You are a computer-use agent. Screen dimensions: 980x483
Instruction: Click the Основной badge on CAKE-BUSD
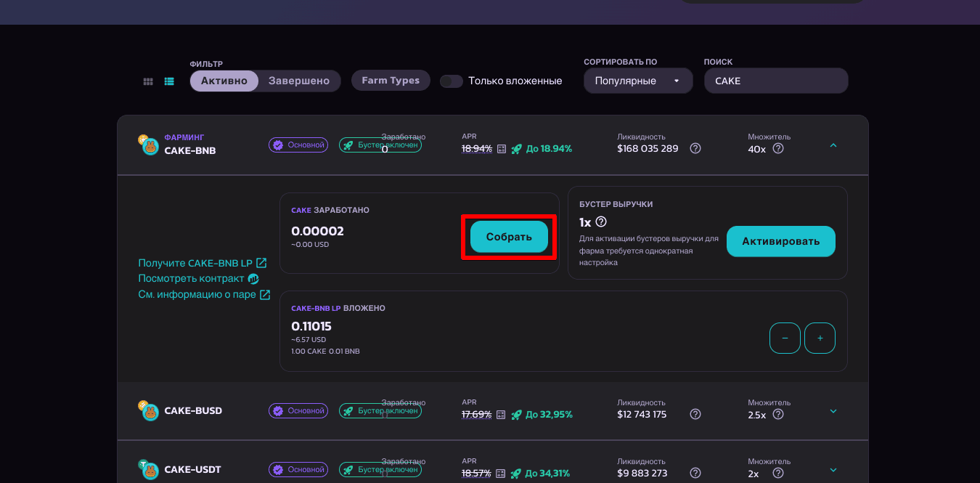pos(298,411)
